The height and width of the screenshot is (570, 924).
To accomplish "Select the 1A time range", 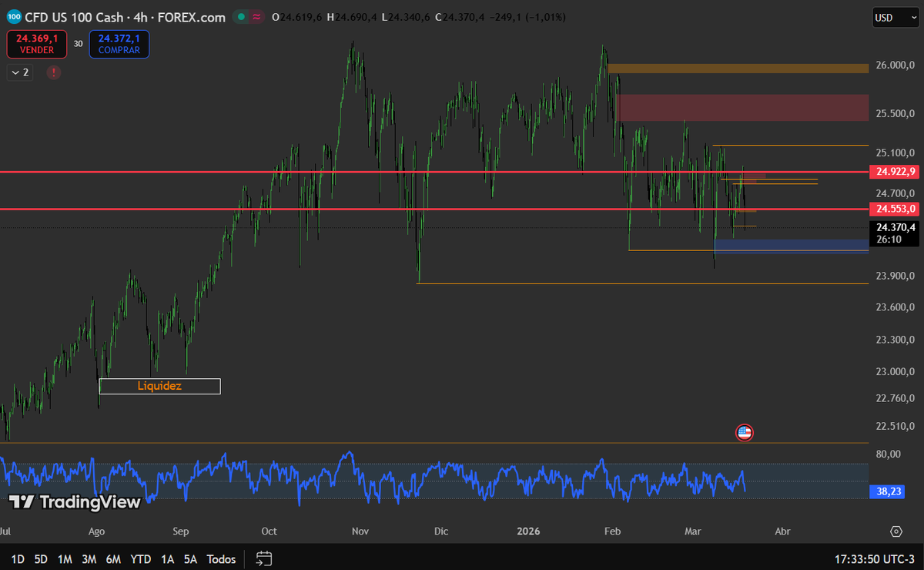I will (x=167, y=558).
